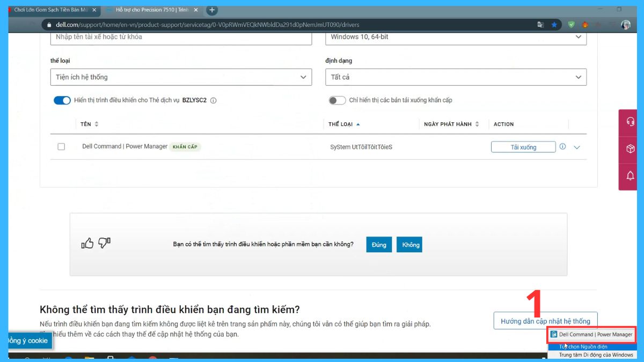This screenshot has height=362, width=644.
Task: Toggle 'Hiển thị trình điều khiển cho Thẻ dịch vụ'
Action: pos(62,100)
